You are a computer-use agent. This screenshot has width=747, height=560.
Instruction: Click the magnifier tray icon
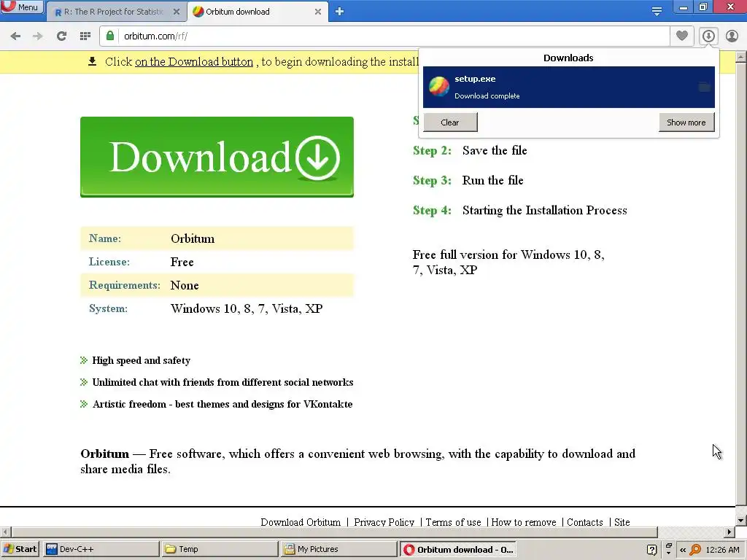[695, 550]
